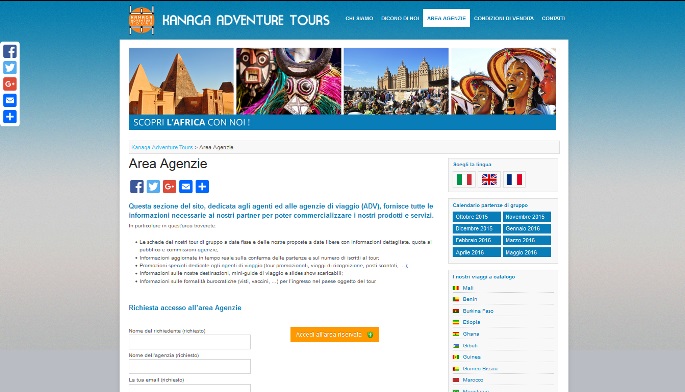Image resolution: width=685 pixels, height=392 pixels.
Task: Click Google+ icon below Area Agenzie heading
Action: [x=170, y=186]
